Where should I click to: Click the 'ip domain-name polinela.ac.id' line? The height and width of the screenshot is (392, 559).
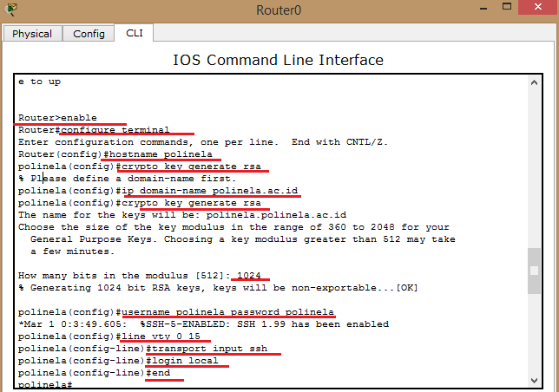point(158,191)
